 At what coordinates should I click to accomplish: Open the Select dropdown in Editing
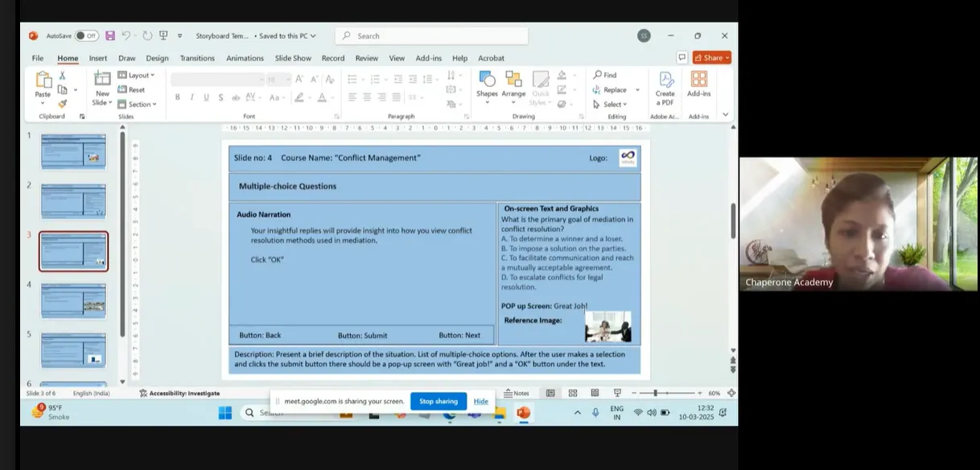pos(611,104)
